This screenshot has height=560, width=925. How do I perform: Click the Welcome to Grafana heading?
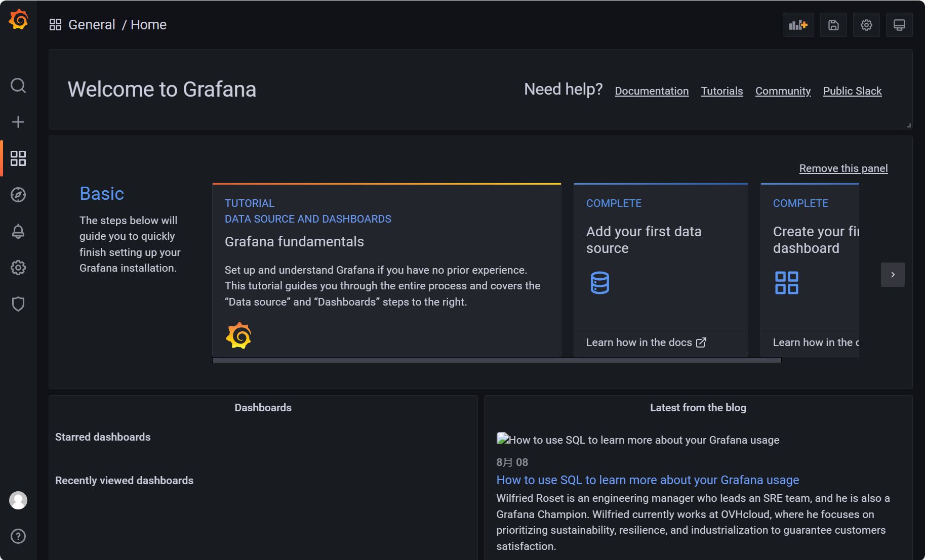point(162,90)
